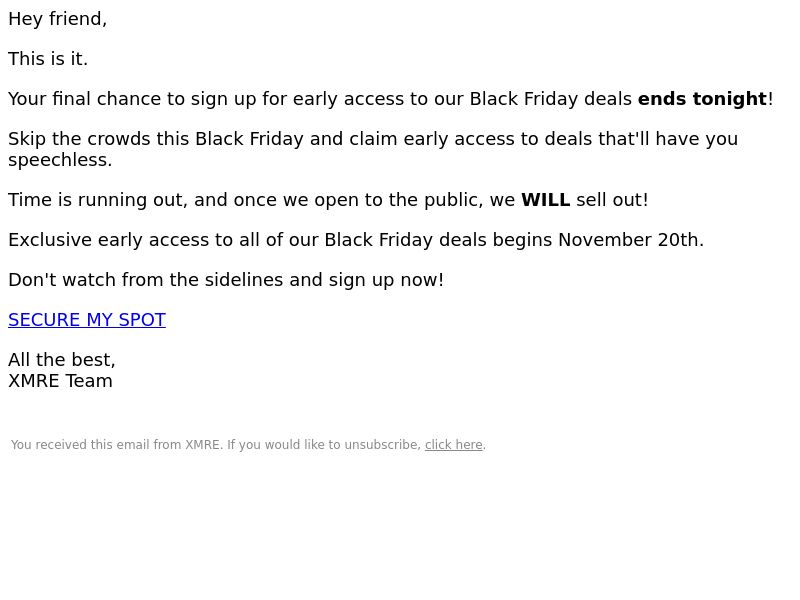Click the 'This is it.' sentence
800x600 pixels.
point(48,59)
